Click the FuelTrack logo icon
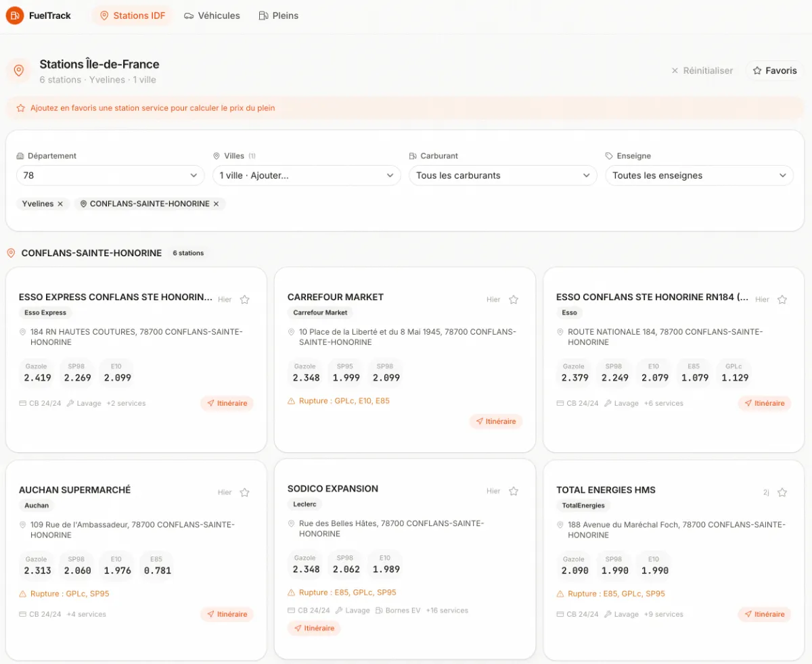This screenshot has height=664, width=812. (x=14, y=15)
